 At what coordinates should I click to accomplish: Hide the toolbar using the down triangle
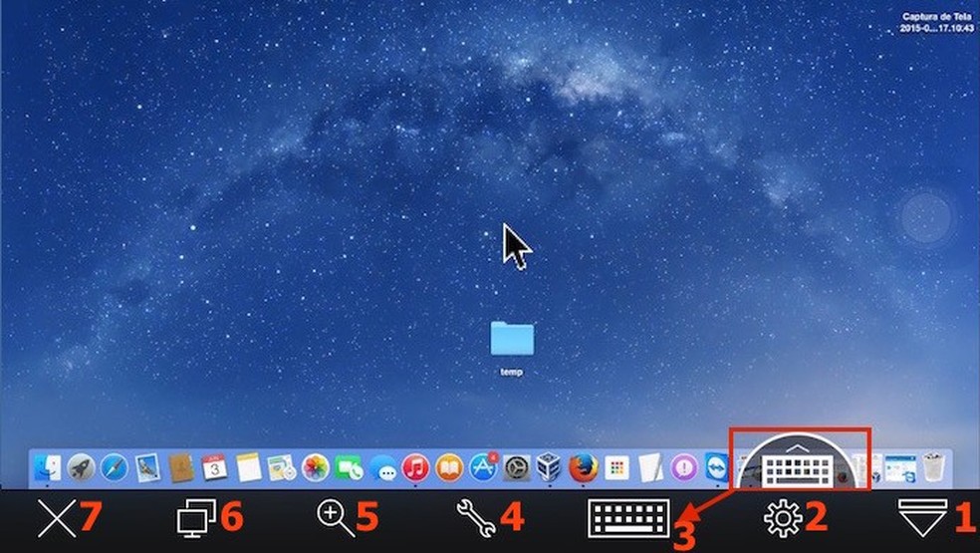tap(923, 518)
